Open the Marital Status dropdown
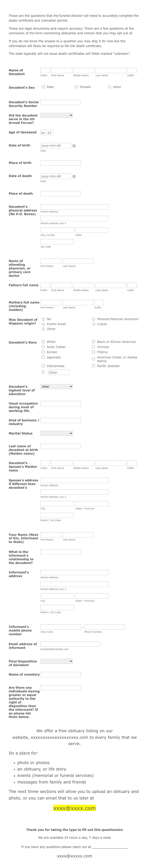Screen dimensions: 149x868 [x=56, y=433]
